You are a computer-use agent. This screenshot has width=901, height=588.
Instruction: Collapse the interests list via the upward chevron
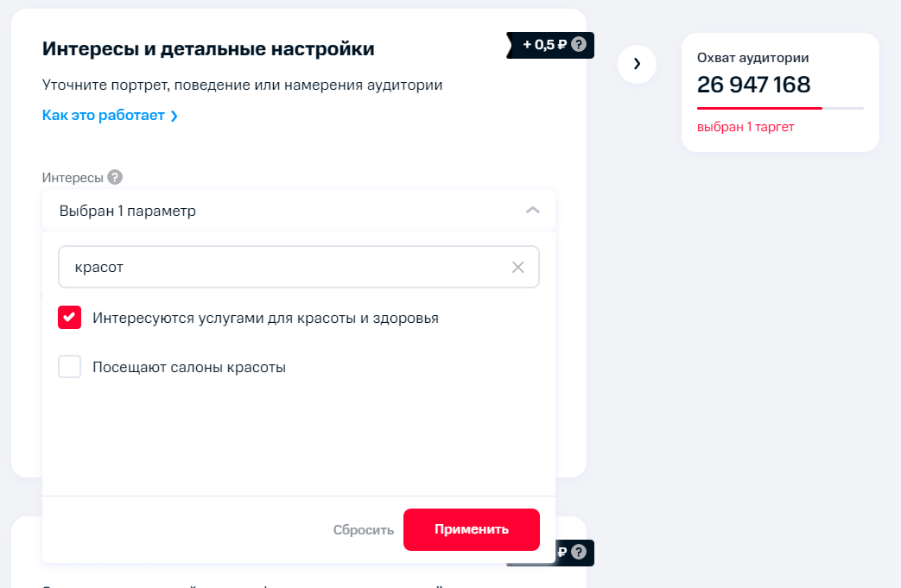click(533, 209)
